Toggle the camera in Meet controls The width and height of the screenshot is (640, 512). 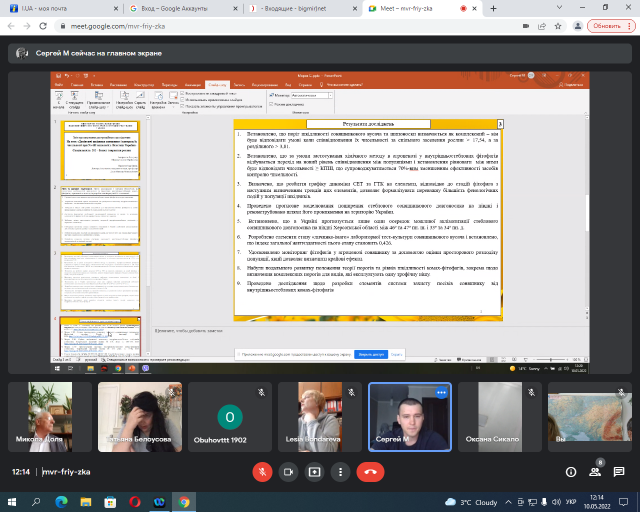pyautogui.click(x=288, y=472)
